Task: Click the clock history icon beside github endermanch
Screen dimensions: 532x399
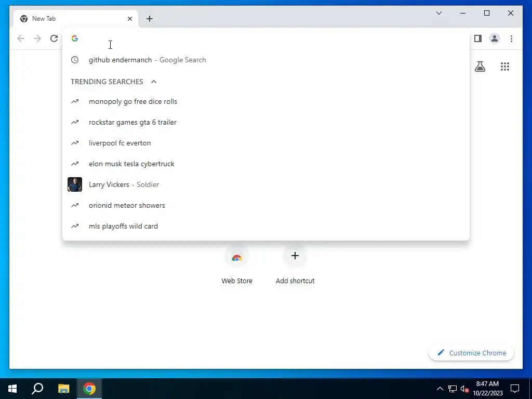Action: (x=75, y=60)
